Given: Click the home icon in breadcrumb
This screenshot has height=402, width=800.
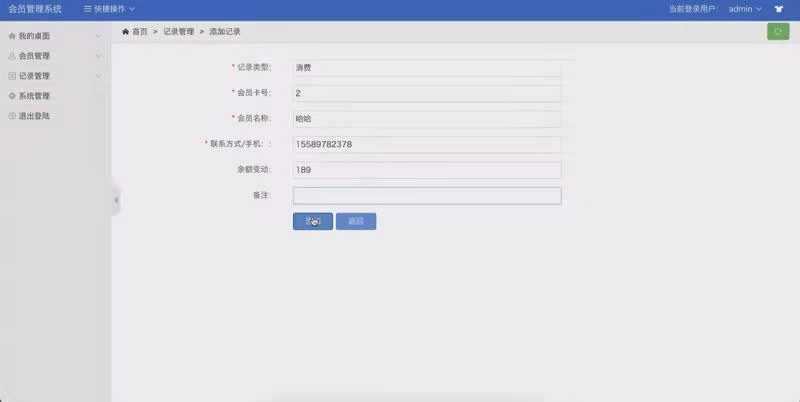Looking at the screenshot, I should pyautogui.click(x=126, y=32).
